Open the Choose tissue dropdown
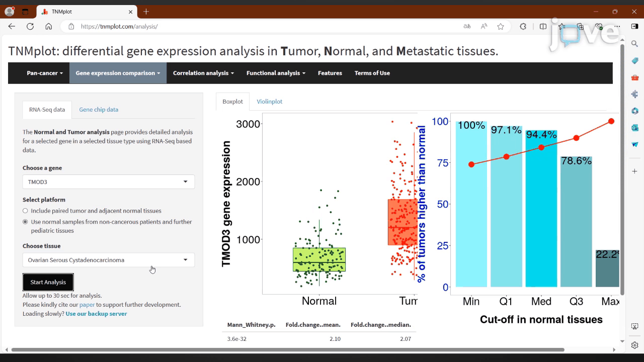This screenshot has height=362, width=644. click(x=108, y=260)
